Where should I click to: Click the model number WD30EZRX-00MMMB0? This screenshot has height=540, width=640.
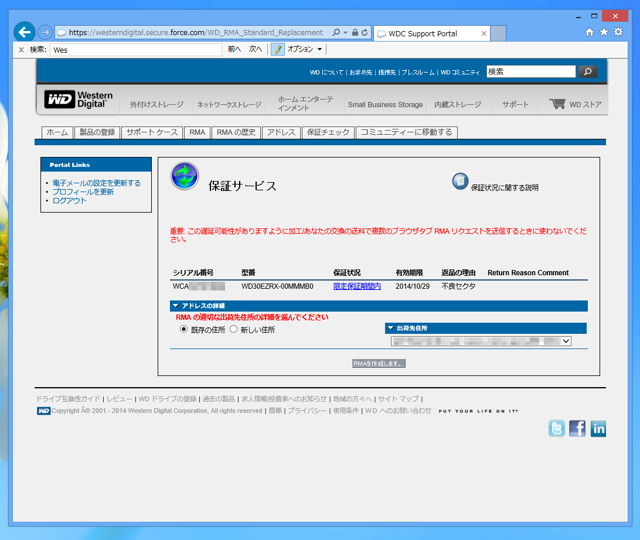pyautogui.click(x=277, y=286)
